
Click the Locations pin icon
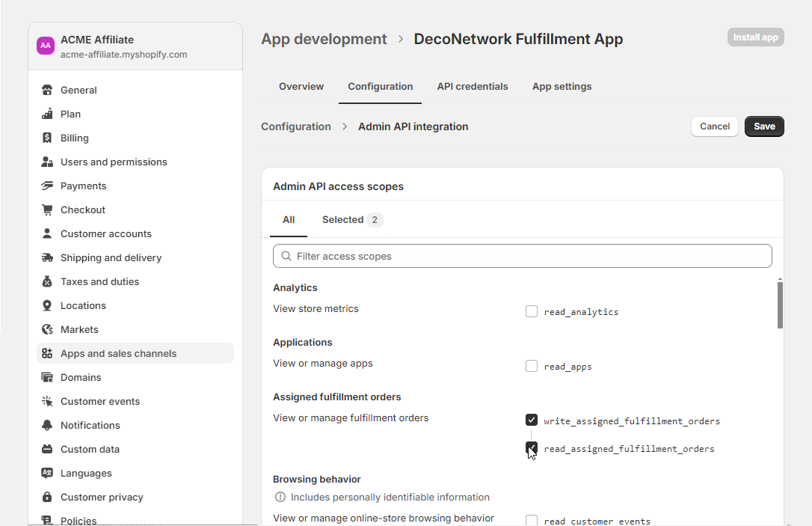47,306
